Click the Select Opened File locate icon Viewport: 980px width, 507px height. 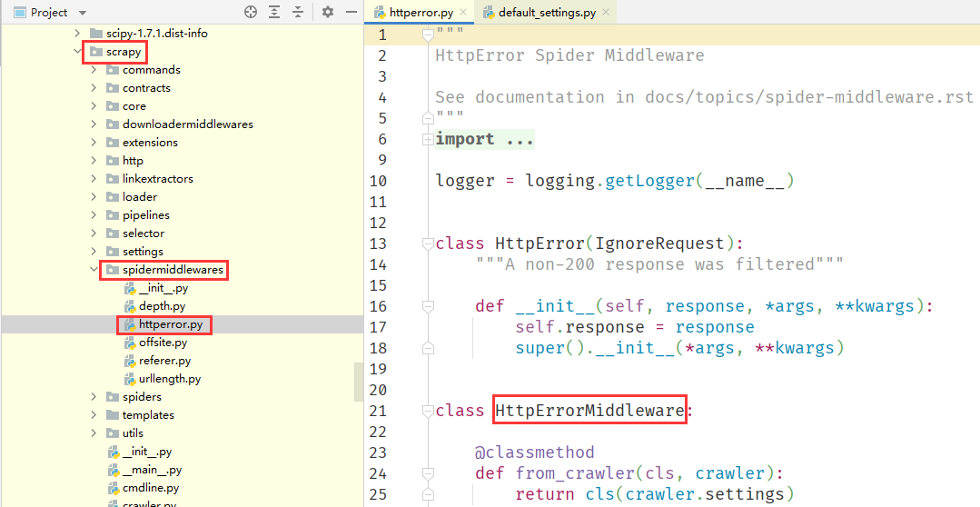[251, 12]
